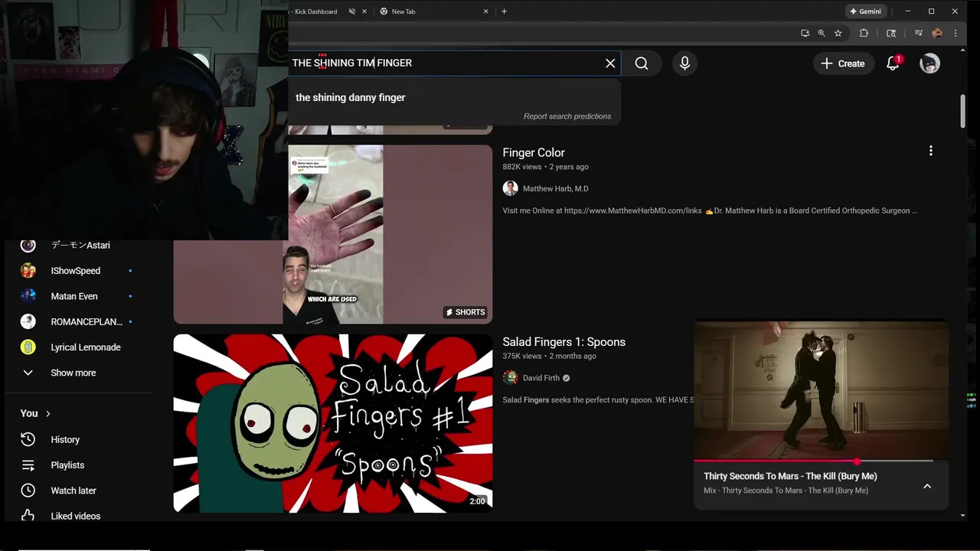Switch to the Kick Dashboard tab

click(315, 11)
